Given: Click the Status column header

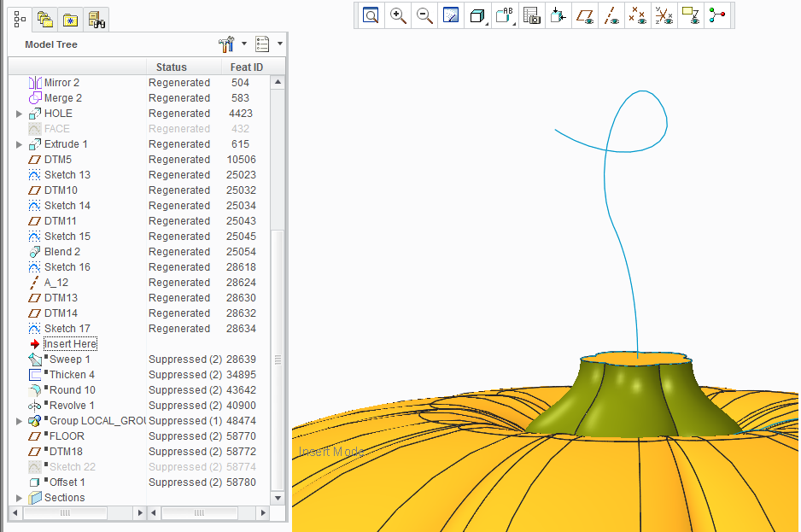Looking at the screenshot, I should point(171,67).
